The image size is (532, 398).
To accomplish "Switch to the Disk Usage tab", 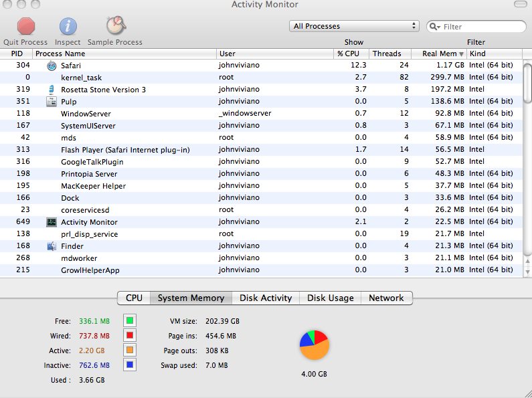I will click(x=330, y=298).
